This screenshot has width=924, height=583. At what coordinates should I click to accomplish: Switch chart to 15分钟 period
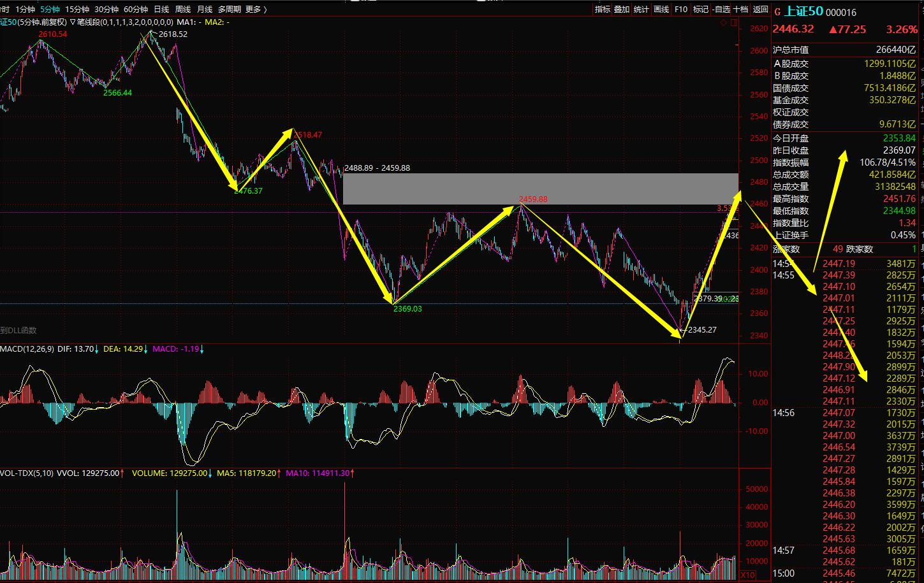pyautogui.click(x=77, y=10)
